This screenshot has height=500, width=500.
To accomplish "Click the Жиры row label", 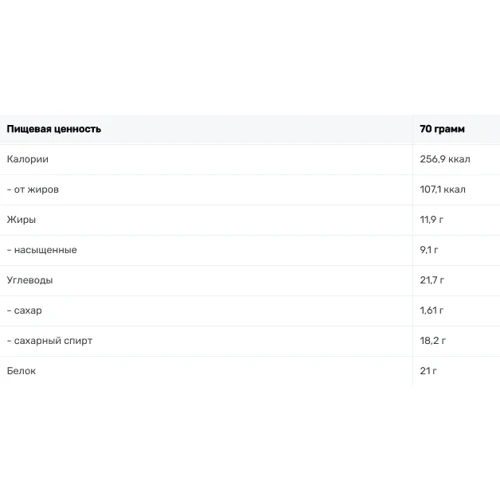I will (x=21, y=220).
